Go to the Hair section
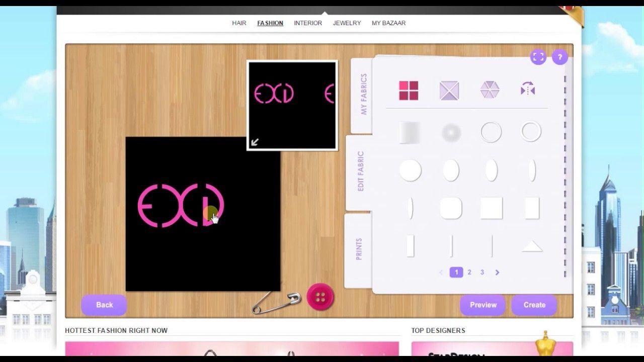Viewport: 644px width, 362px height. click(x=239, y=23)
